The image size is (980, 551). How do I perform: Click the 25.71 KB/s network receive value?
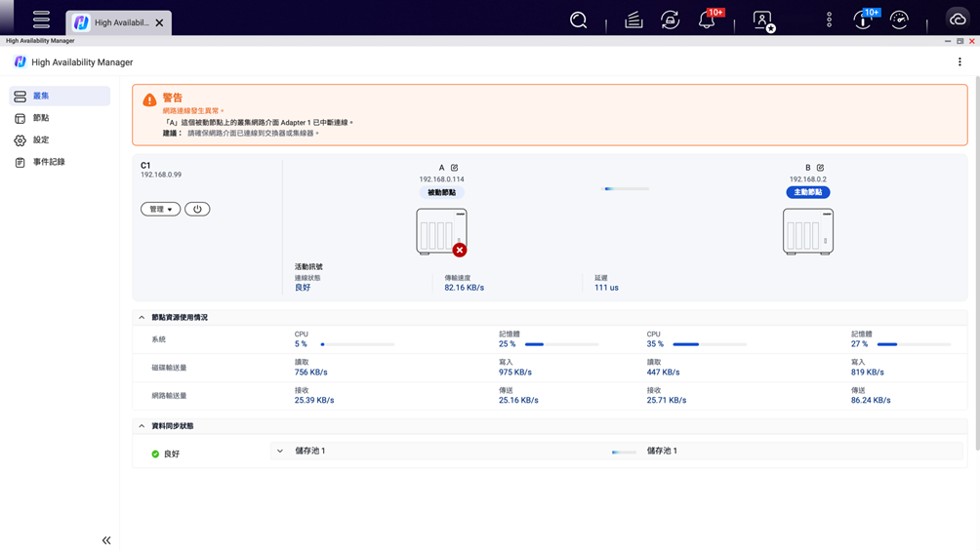click(667, 401)
